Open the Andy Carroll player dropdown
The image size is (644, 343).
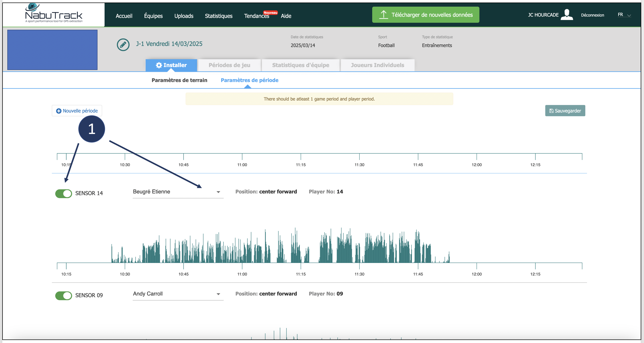[x=178, y=294]
